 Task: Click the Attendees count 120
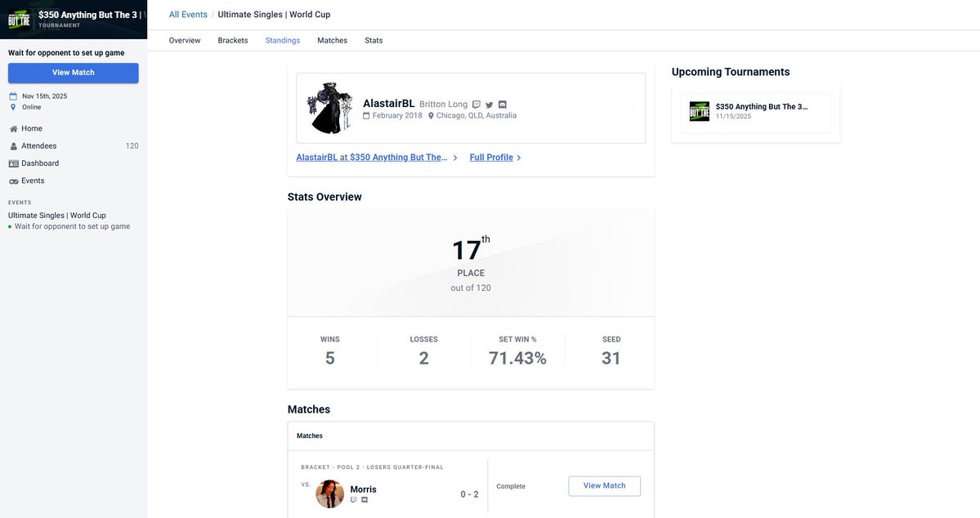pyautogui.click(x=132, y=146)
